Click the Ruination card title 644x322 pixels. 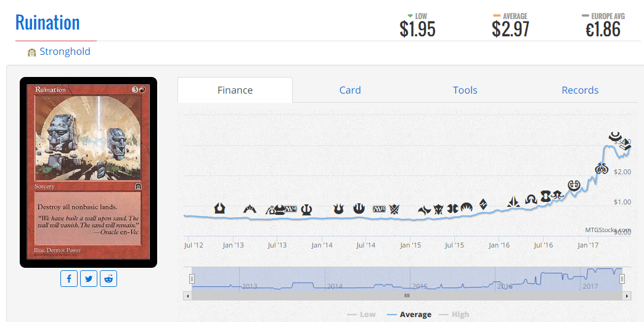(x=47, y=22)
